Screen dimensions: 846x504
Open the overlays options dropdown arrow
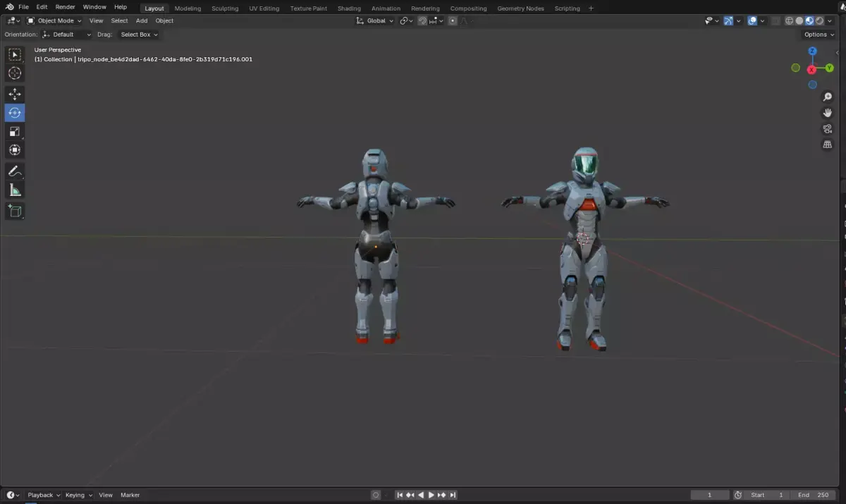[x=762, y=20]
